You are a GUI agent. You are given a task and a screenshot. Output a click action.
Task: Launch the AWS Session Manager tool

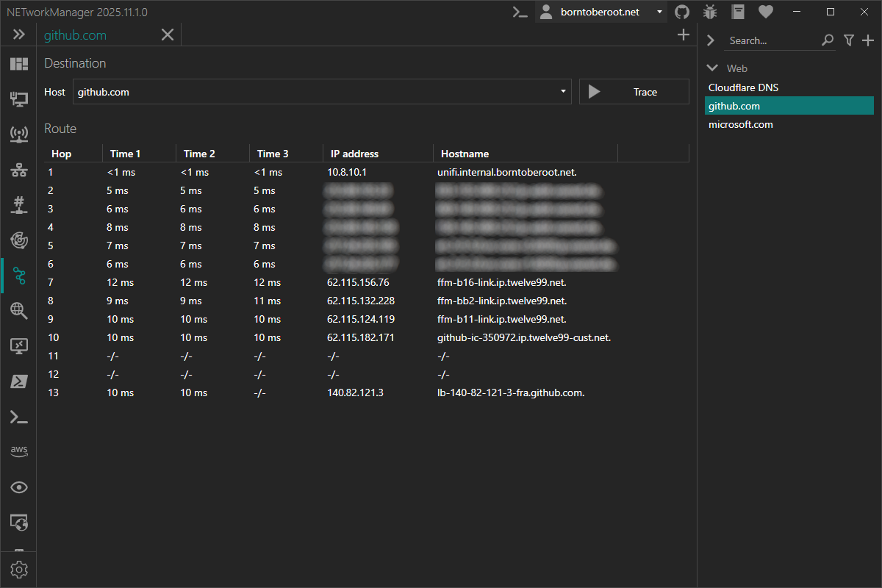point(19,451)
